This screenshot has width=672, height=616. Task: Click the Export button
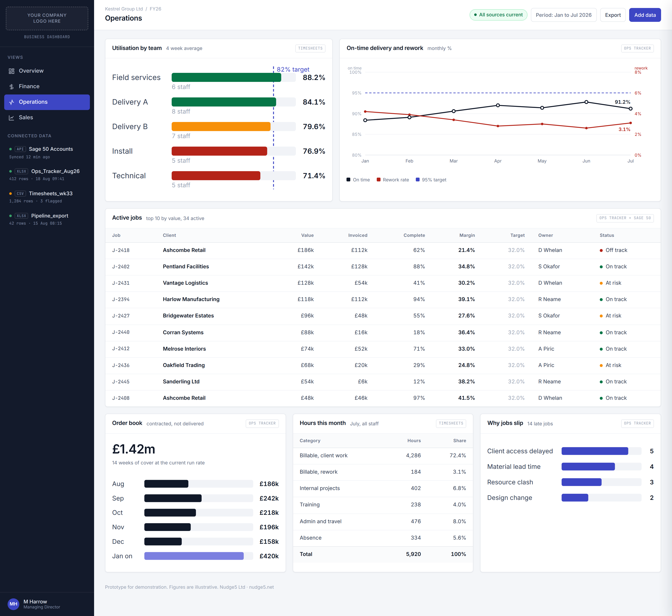(613, 15)
